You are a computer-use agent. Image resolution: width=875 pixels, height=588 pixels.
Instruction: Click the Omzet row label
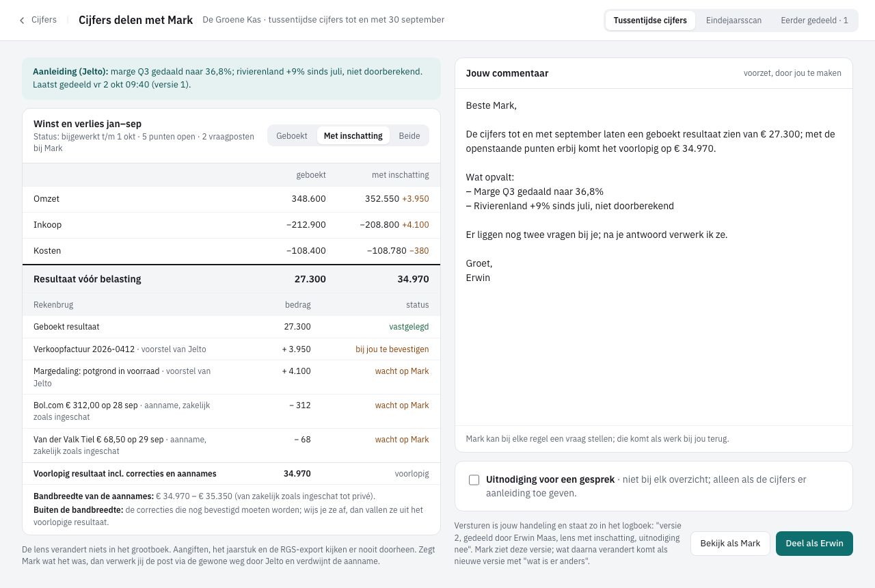46,199
